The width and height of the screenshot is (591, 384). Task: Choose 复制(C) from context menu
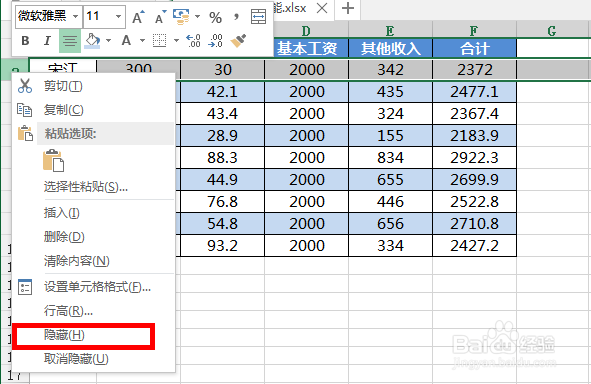pyautogui.click(x=93, y=110)
